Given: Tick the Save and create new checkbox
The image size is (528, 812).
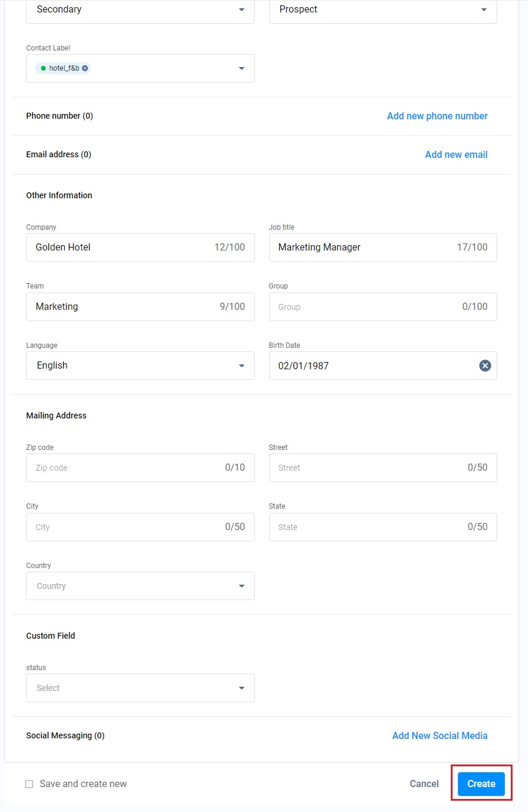Looking at the screenshot, I should [29, 784].
